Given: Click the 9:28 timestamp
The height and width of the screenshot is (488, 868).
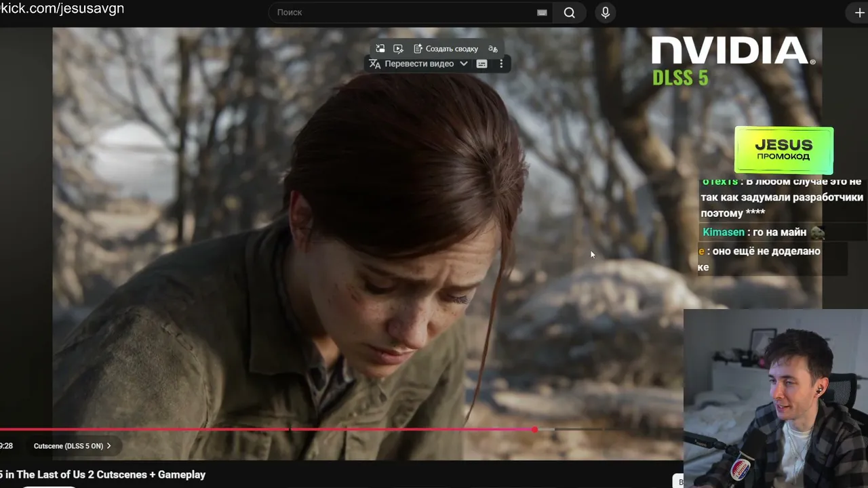Looking at the screenshot, I should (7, 446).
